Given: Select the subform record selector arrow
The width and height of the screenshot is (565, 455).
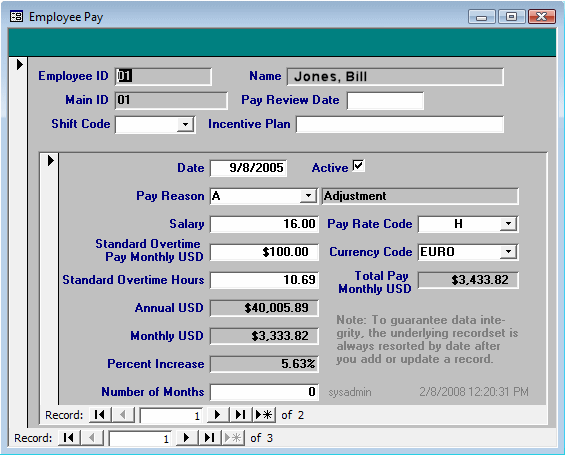Looking at the screenshot, I should coord(51,160).
